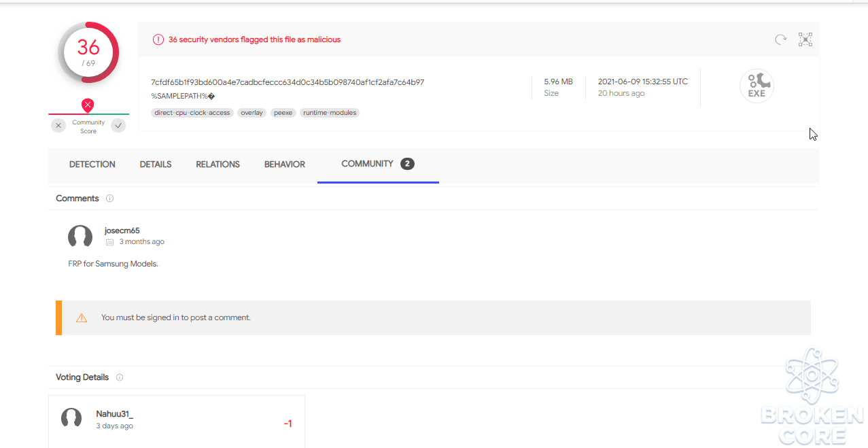Open the BEHAVIOR tab
This screenshot has width=868, height=448.
(285, 165)
